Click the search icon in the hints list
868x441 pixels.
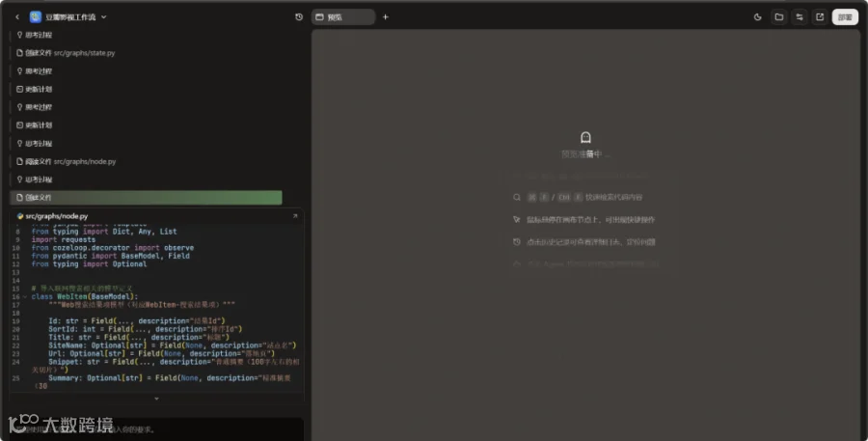[x=517, y=197]
